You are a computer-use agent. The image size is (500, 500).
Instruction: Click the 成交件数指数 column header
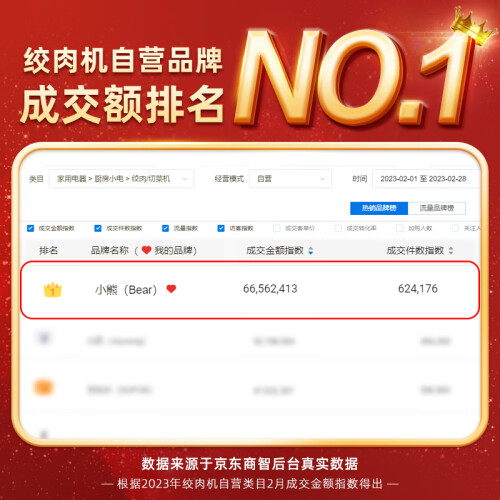(415, 251)
